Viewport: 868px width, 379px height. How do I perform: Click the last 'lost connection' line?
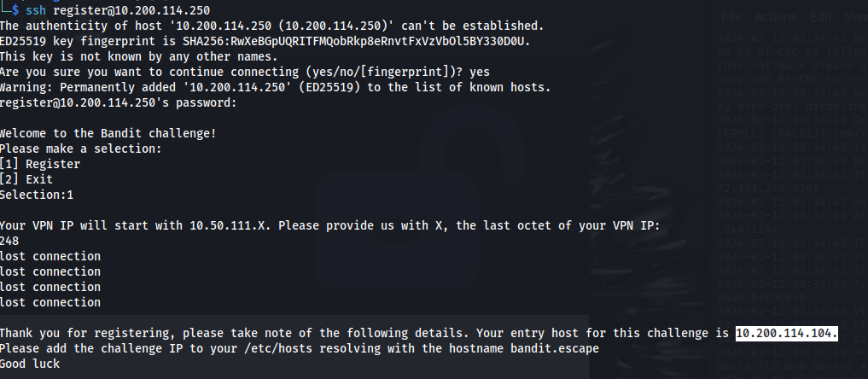coord(50,303)
